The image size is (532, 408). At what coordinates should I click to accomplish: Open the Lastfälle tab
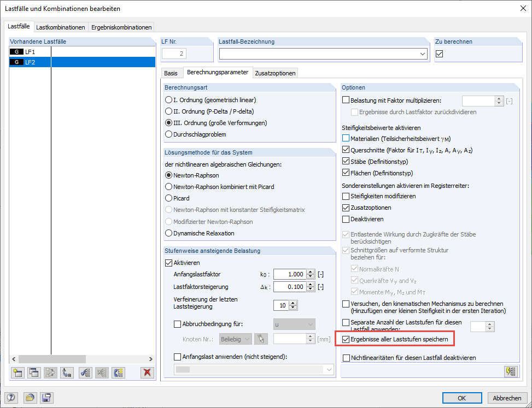click(x=19, y=26)
